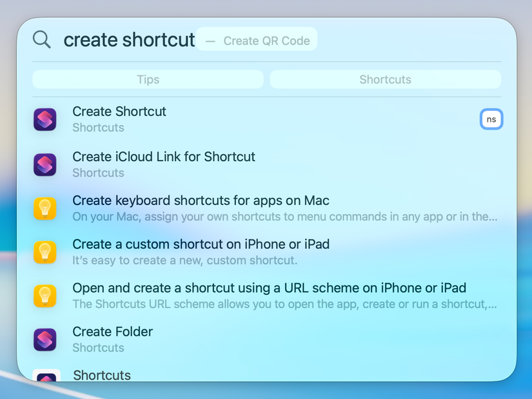Switch to the Tips filter
Image resolution: width=532 pixels, height=399 pixels.
coord(148,79)
